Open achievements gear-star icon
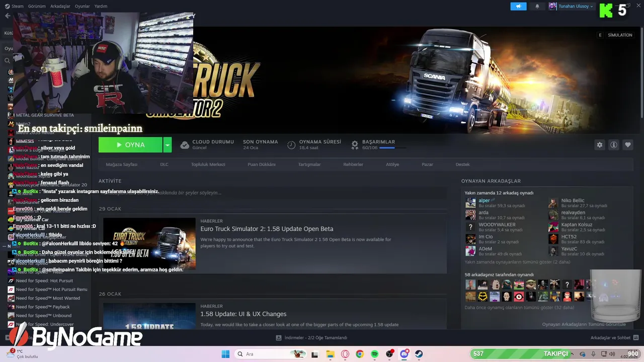The height and width of the screenshot is (362, 644). click(355, 145)
